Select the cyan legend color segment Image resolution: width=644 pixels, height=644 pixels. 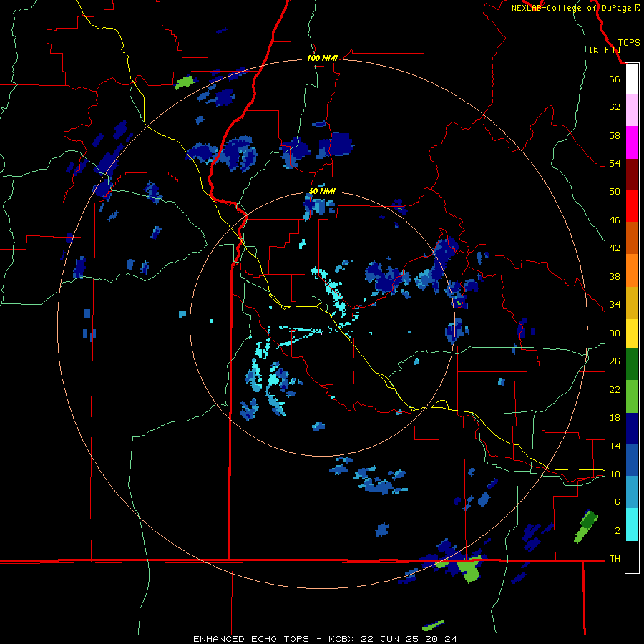tap(632, 525)
